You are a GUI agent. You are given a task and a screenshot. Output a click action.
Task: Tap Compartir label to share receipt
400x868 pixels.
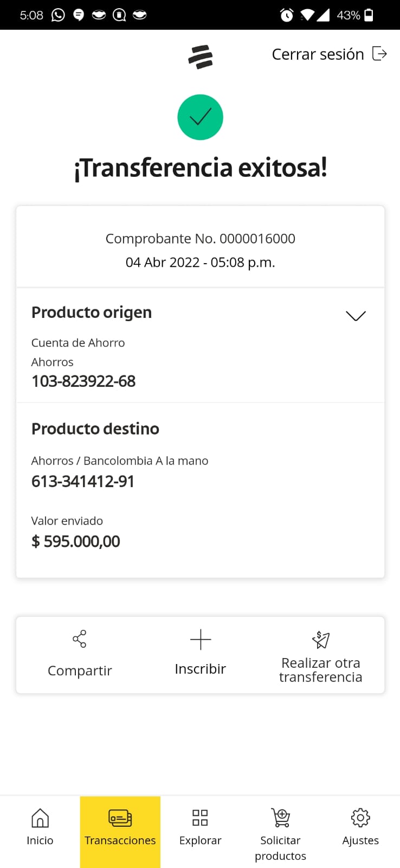pos(80,671)
